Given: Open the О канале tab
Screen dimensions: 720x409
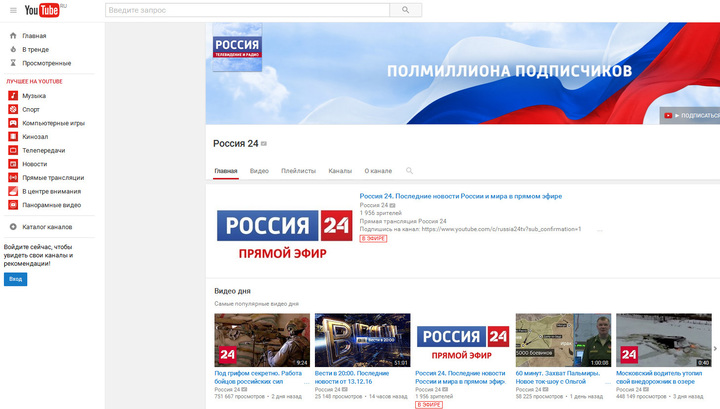Looking at the screenshot, I should tap(378, 171).
